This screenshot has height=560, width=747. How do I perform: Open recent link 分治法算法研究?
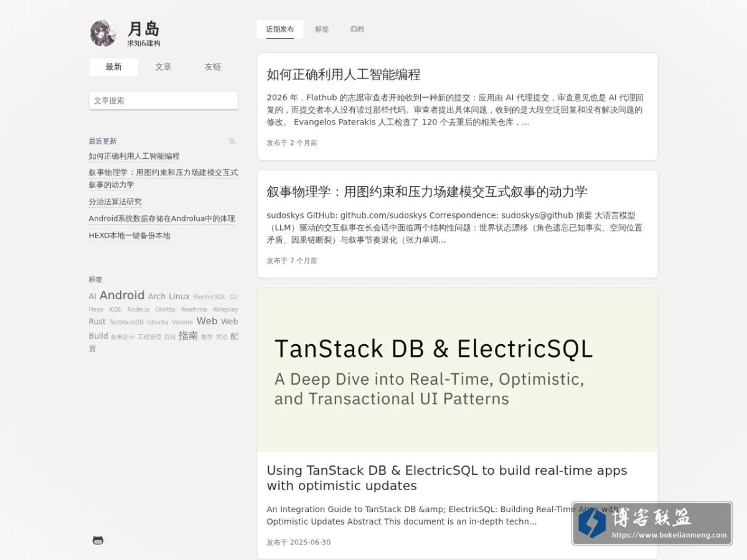click(115, 202)
